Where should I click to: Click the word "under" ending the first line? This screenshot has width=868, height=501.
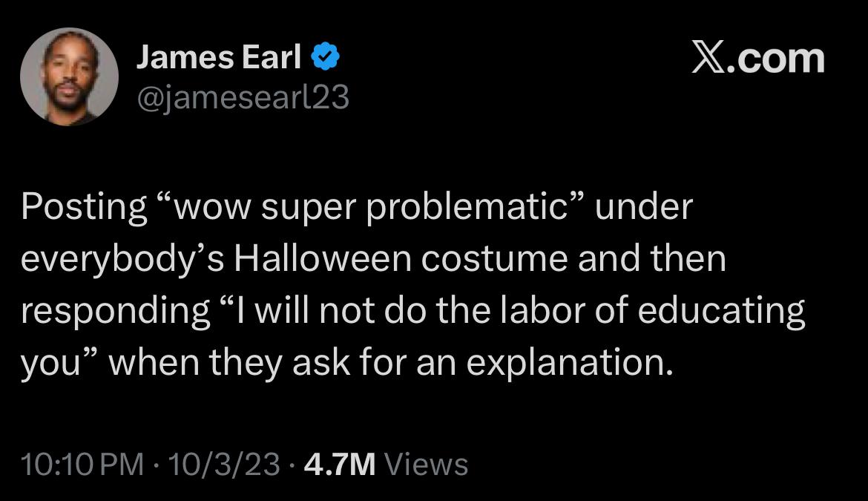(644, 208)
